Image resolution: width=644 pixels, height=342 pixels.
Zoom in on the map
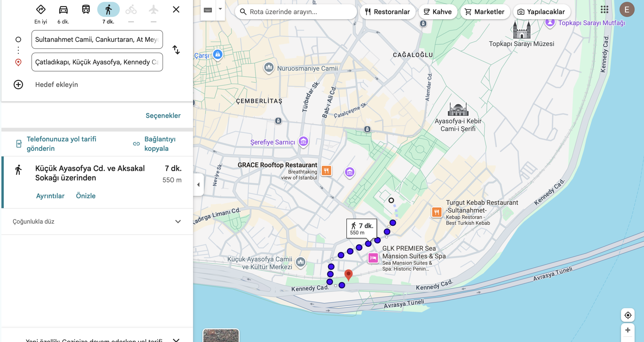coord(628,330)
